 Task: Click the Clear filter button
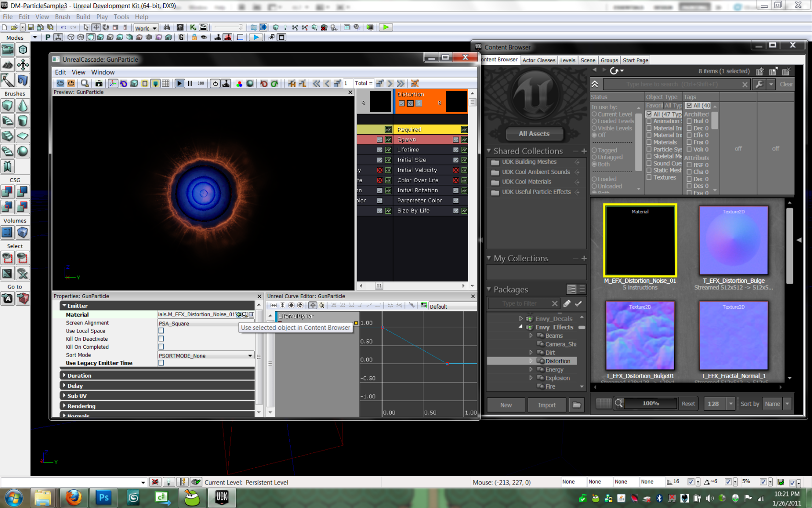[x=786, y=84]
